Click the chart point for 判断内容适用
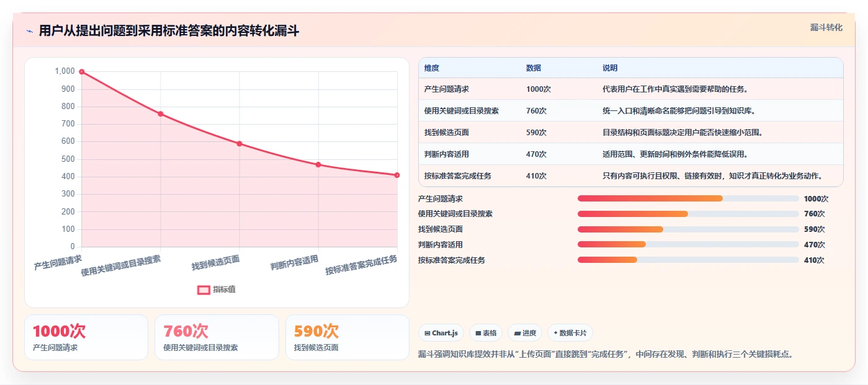Screen dimensions: 868x385 click(318, 165)
